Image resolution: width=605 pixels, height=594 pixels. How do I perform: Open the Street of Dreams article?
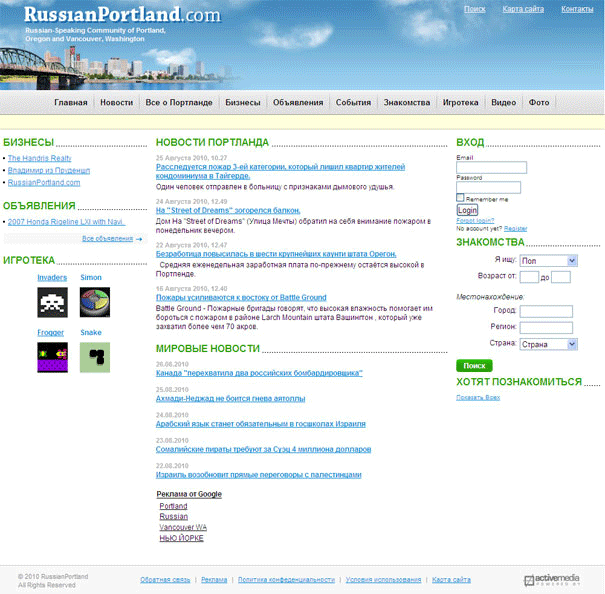point(228,211)
